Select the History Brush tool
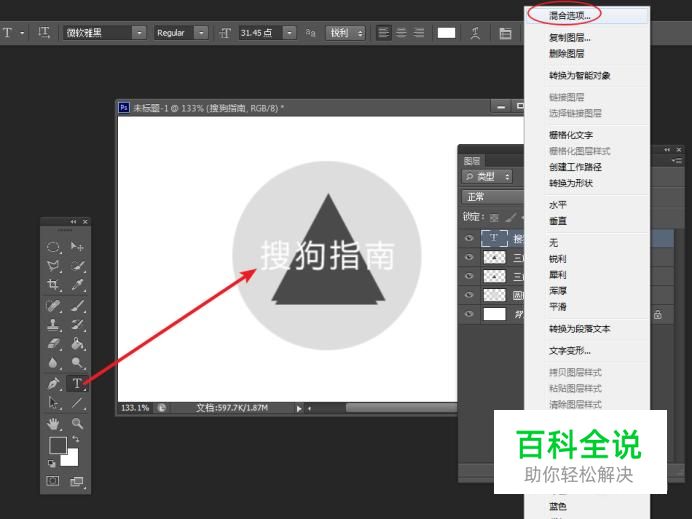 [77, 324]
